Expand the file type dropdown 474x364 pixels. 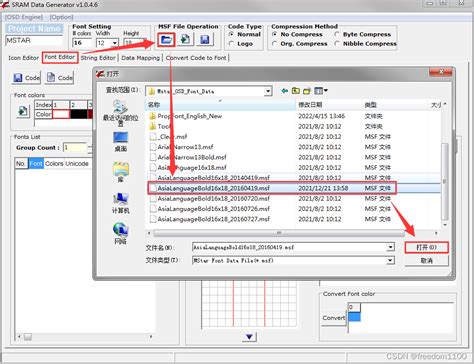click(390, 260)
